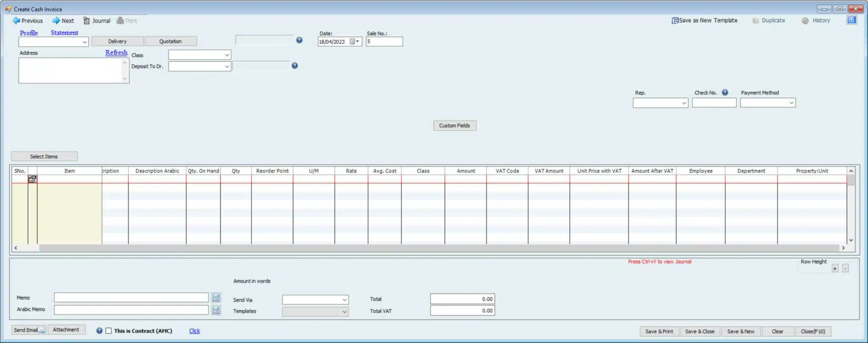The height and width of the screenshot is (343, 868).
Task: Click the Save & Close button
Action: 699,332
